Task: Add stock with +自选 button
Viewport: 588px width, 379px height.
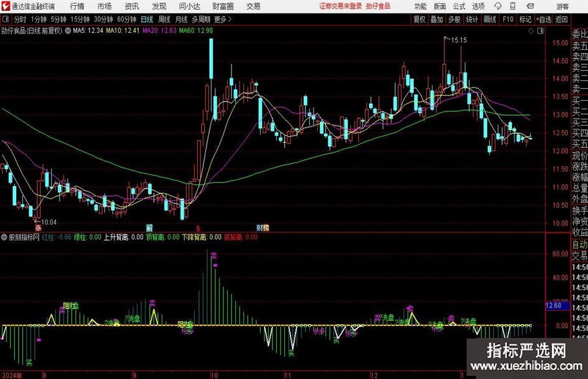Action: 544,19
